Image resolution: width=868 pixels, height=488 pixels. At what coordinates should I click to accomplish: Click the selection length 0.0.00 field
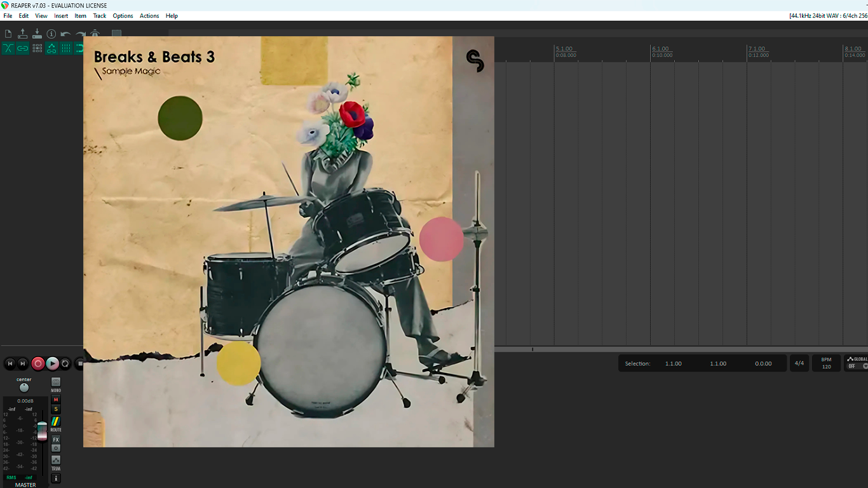(763, 363)
